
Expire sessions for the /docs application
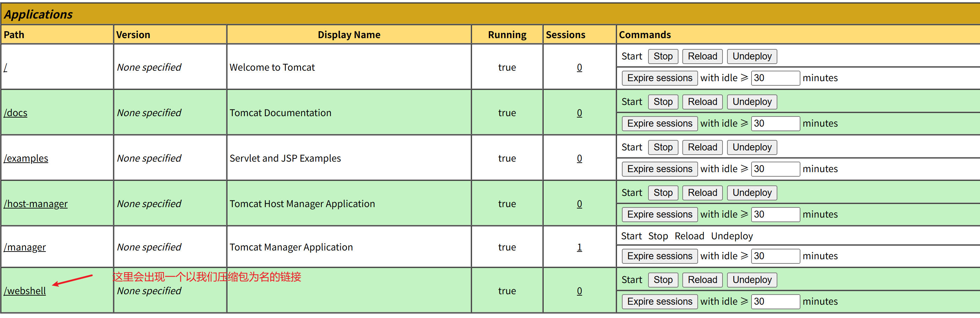pyautogui.click(x=659, y=124)
